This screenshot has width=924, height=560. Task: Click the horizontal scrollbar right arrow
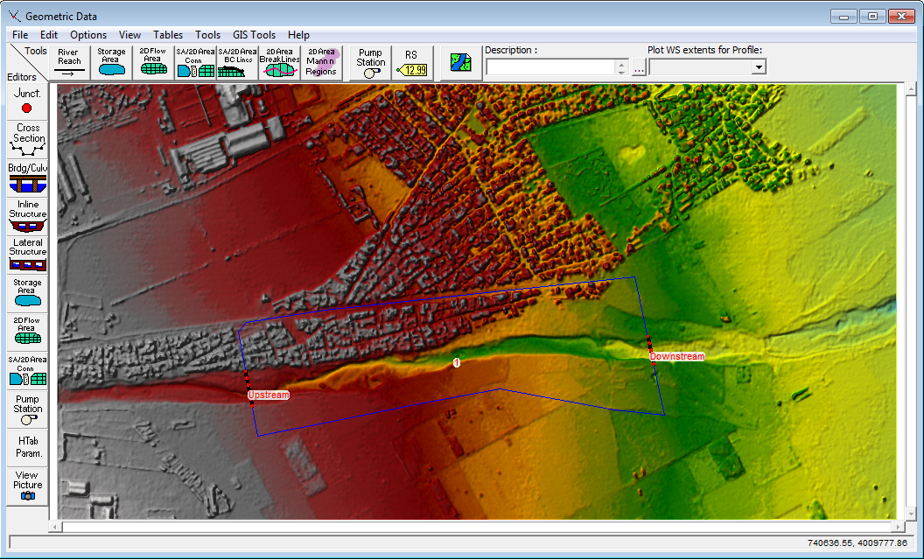pyautogui.click(x=899, y=527)
